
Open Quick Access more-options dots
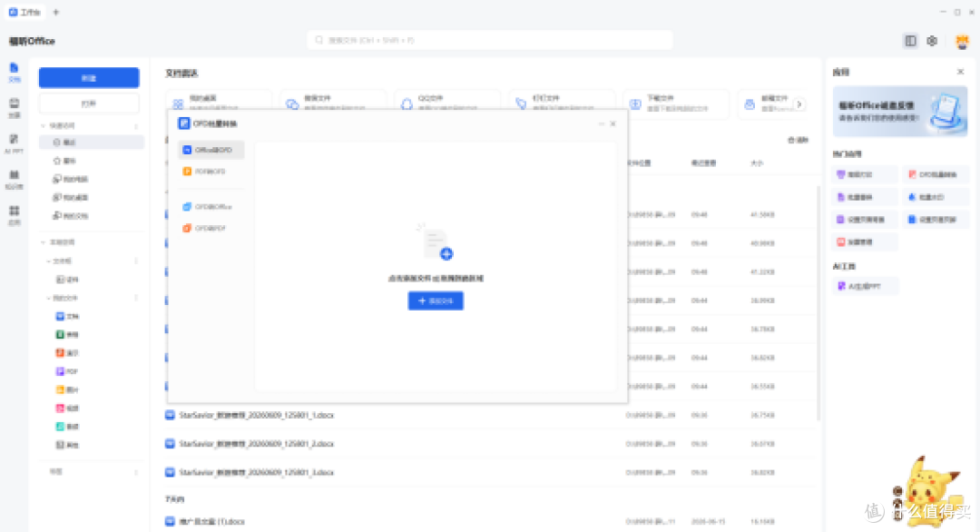pyautogui.click(x=136, y=125)
